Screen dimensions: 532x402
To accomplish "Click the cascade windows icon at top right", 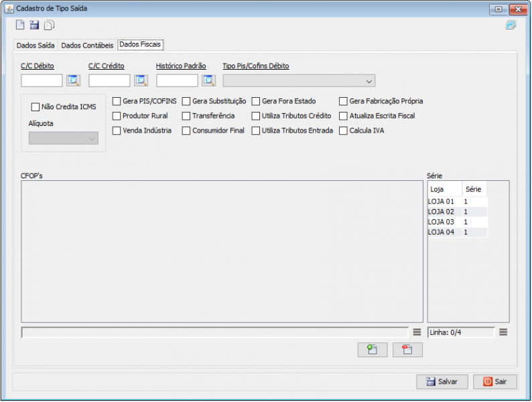I will (511, 25).
